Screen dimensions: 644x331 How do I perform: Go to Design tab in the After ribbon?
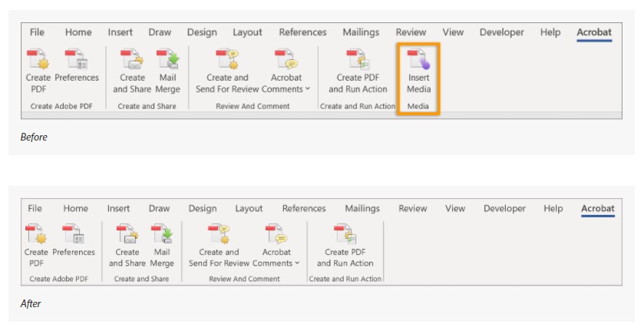(x=203, y=208)
